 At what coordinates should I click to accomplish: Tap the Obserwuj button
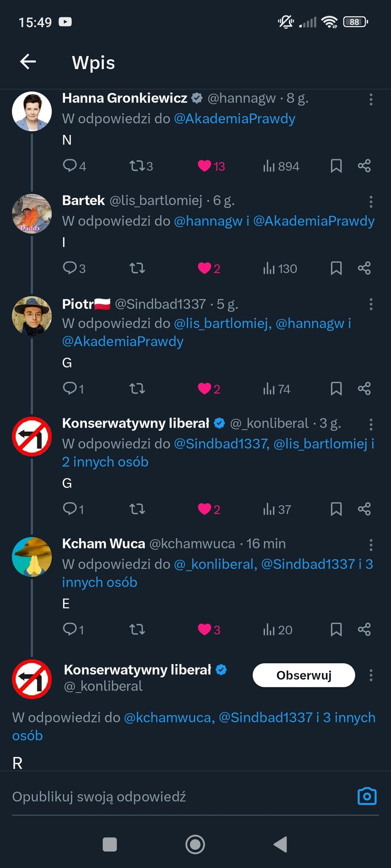(304, 675)
